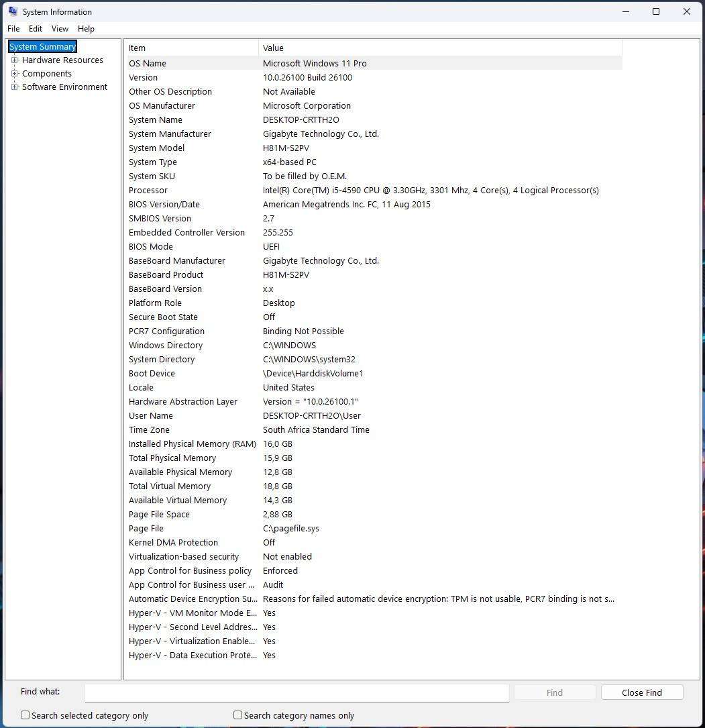
Task: Enable Search category names only
Action: 237,715
